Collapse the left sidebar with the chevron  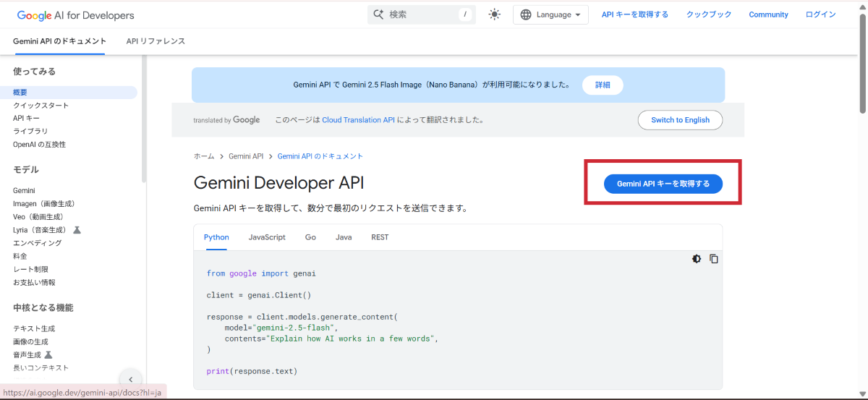[130, 379]
